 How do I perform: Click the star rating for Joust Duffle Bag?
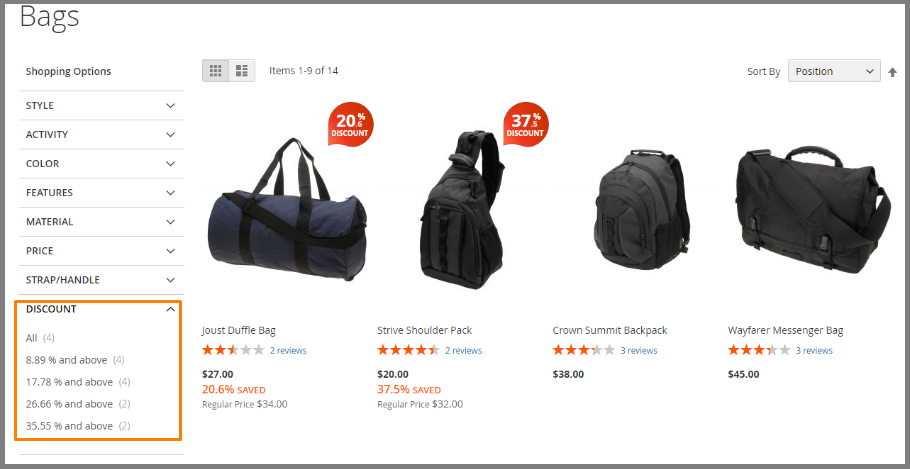233,350
